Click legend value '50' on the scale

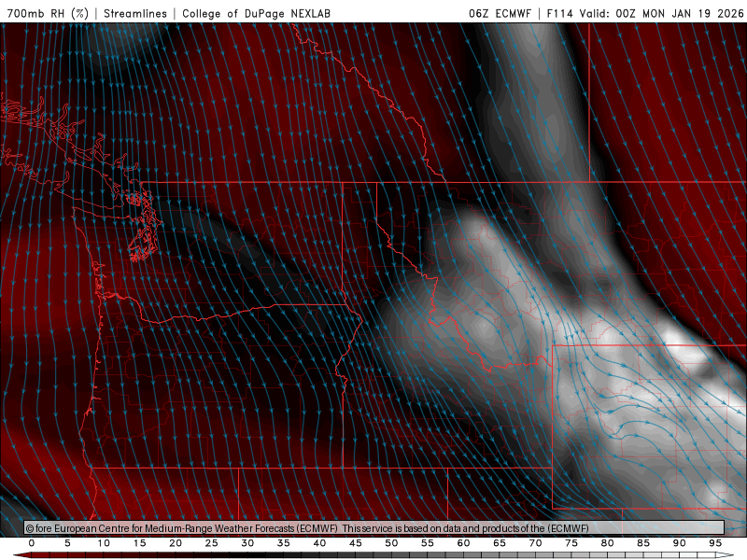tap(391, 543)
